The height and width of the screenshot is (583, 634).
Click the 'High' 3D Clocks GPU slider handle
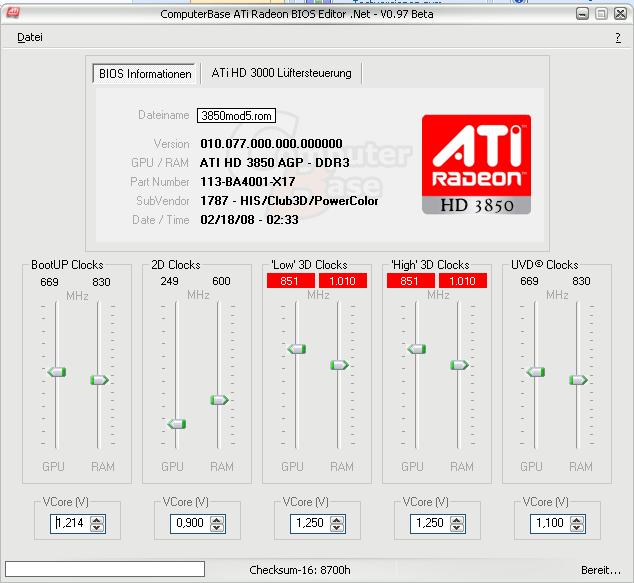click(416, 349)
